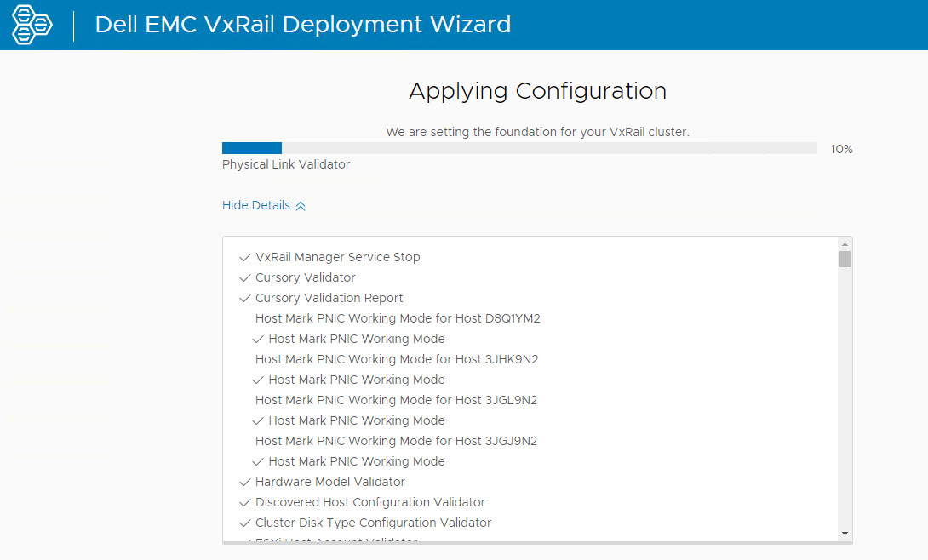
Task: Select Host Mark PNIC entry for Host D8Q1YM2
Action: [x=398, y=318]
